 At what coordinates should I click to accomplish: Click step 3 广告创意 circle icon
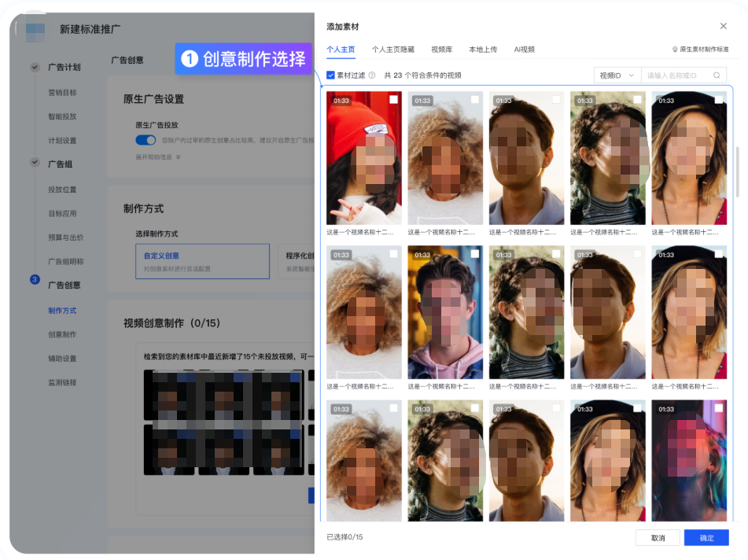[x=35, y=279]
